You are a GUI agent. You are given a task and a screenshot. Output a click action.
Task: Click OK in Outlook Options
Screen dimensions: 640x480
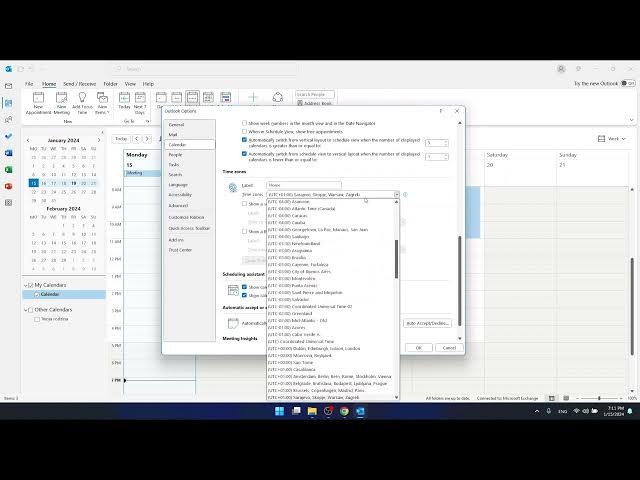[x=419, y=348]
